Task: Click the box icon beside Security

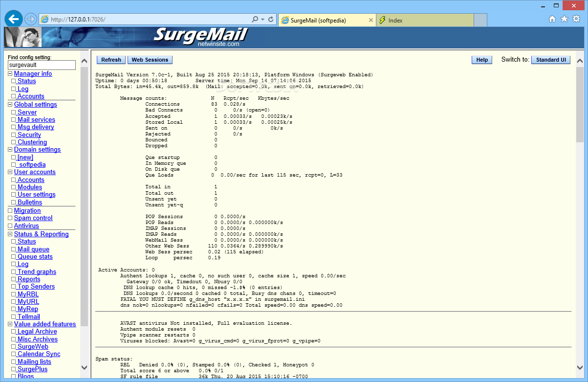Action: click(x=14, y=135)
